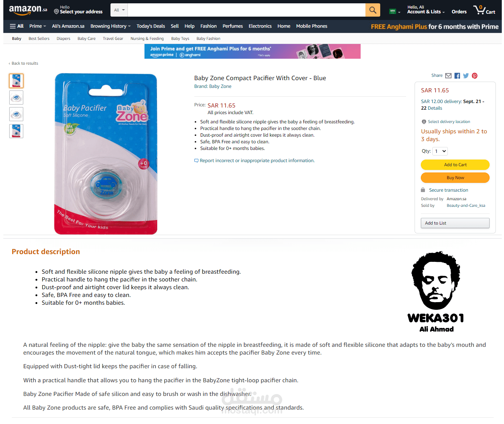504x424 pixels.
Task: Share product via email icon
Action: click(x=448, y=76)
